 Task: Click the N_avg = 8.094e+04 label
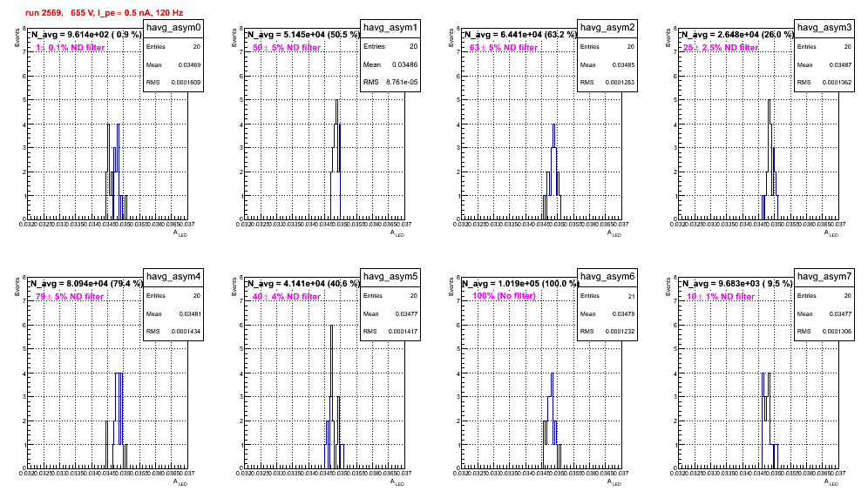tap(85, 283)
